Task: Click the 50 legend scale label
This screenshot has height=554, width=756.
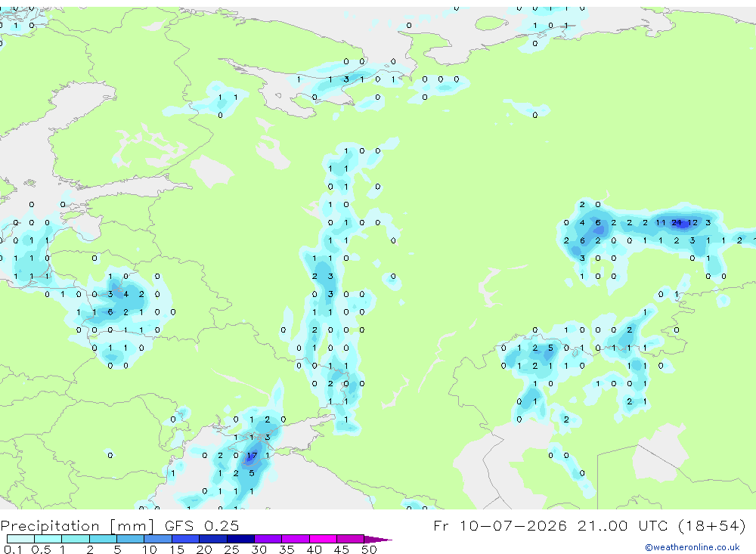Action: coord(369,549)
